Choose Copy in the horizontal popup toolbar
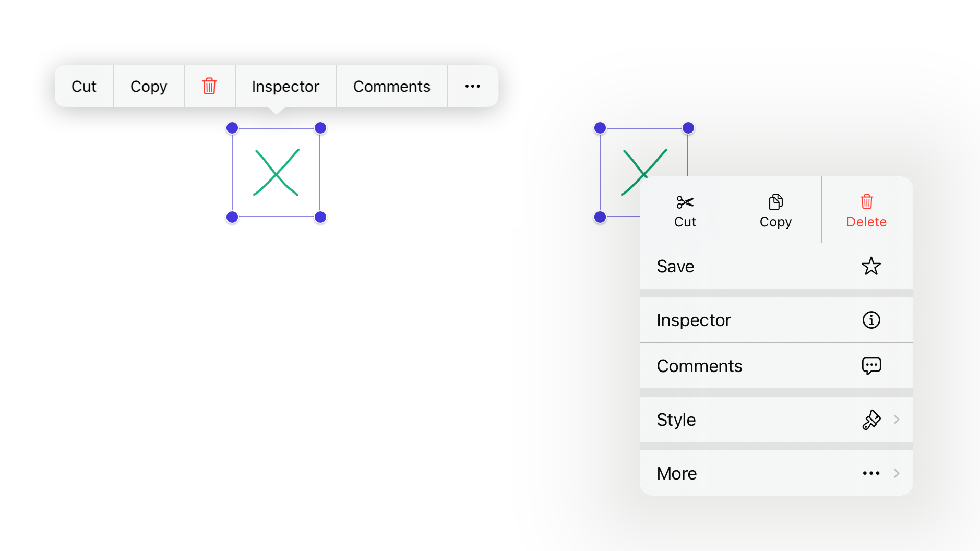Viewport: 980px width, 551px height. click(x=149, y=86)
